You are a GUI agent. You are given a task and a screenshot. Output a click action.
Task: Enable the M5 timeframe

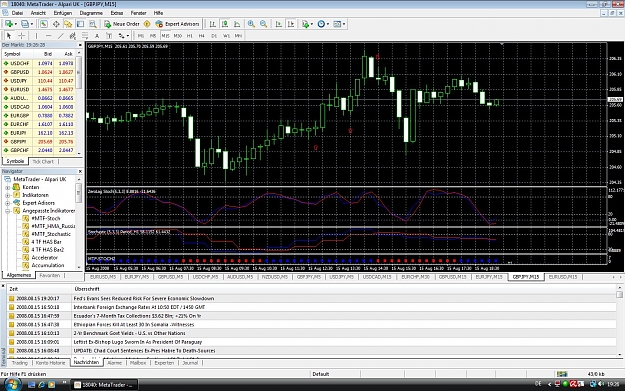[x=153, y=36]
